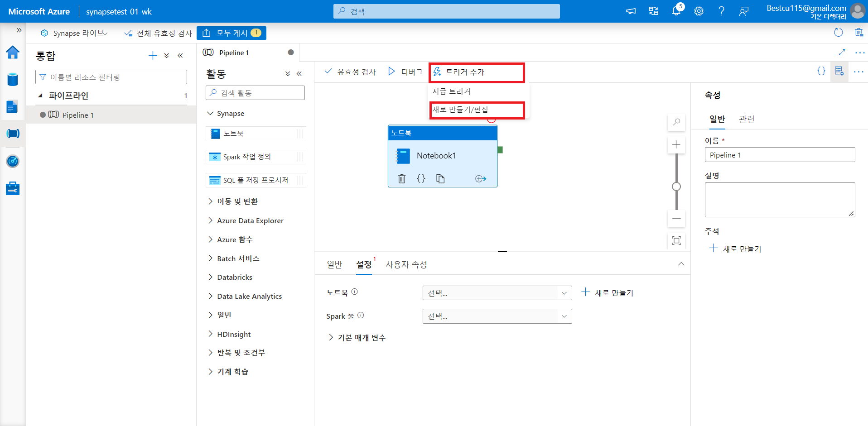The image size is (868, 426).
Task: Delete the Notebook1 activity via trash icon
Action: tap(402, 179)
